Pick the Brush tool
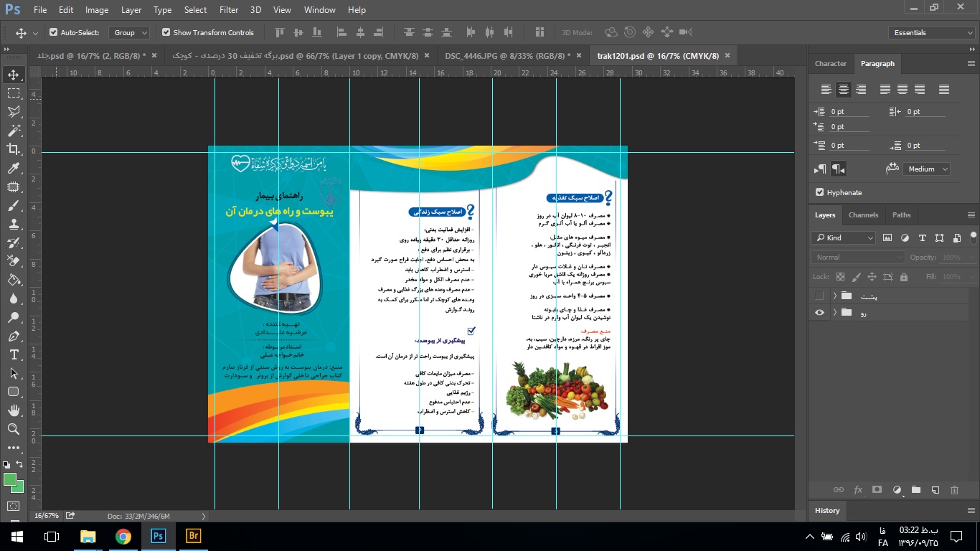The height and width of the screenshot is (551, 980). click(14, 205)
